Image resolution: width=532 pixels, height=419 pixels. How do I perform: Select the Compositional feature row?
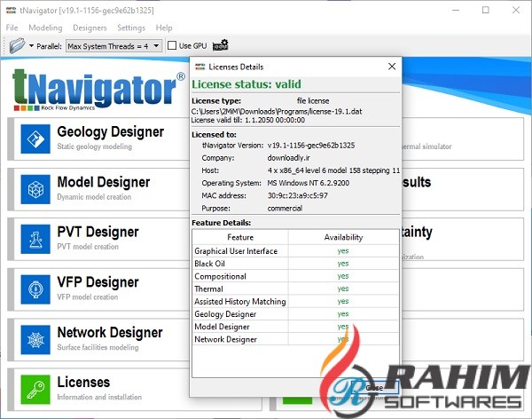tap(295, 276)
